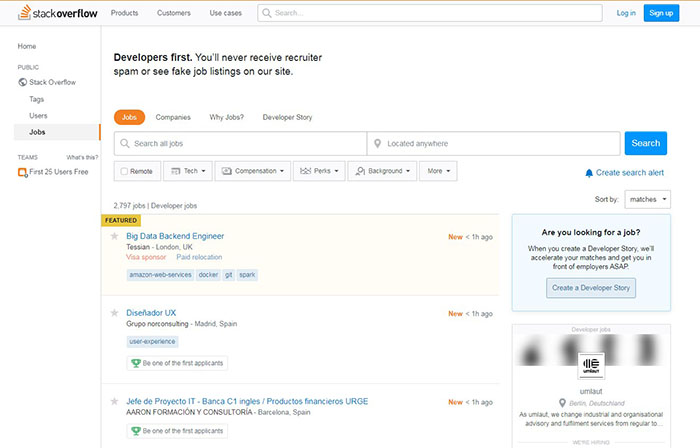Screen dimensions: 700x448
Task: Focus the Search all jobs field
Action: point(241,143)
